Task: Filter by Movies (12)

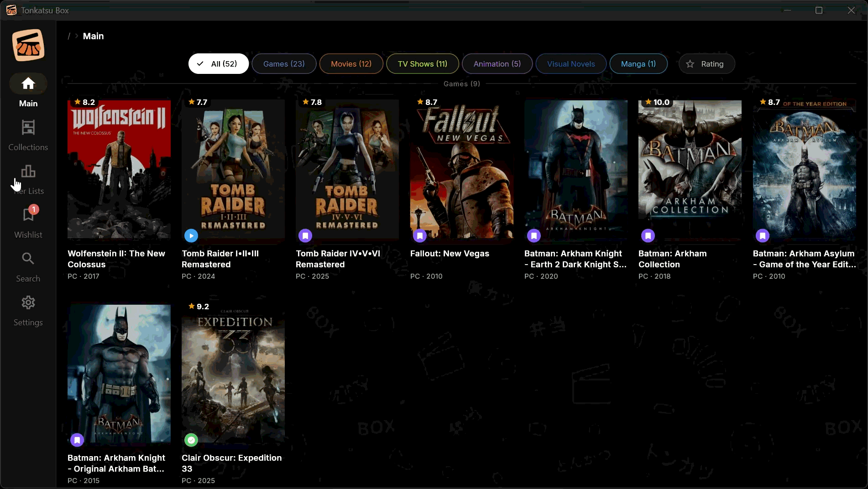Action: [351, 64]
